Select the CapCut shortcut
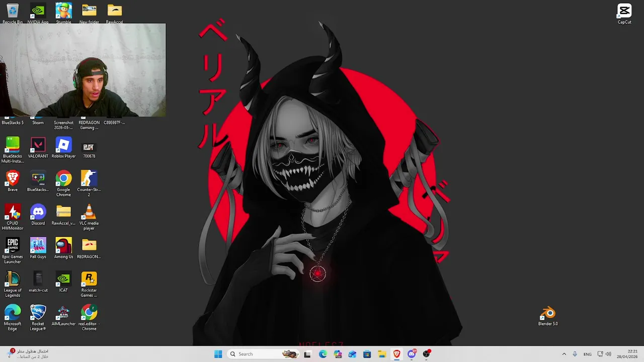The height and width of the screenshot is (362, 644). point(624,14)
